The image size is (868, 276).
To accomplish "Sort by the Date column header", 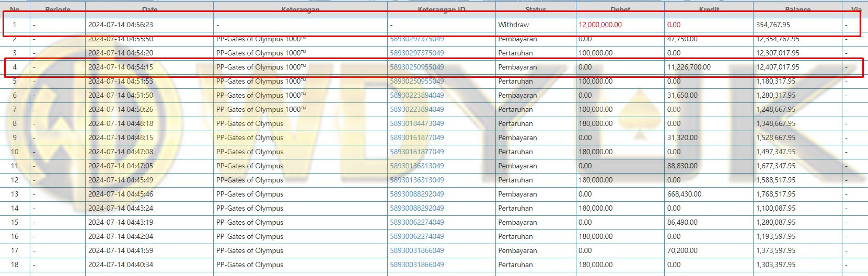I will [149, 9].
